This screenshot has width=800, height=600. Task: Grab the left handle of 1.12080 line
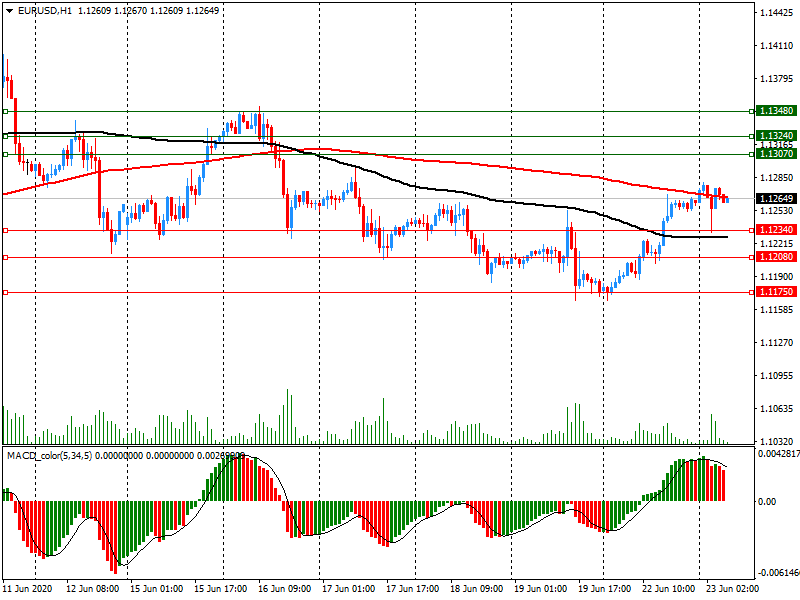click(5, 258)
